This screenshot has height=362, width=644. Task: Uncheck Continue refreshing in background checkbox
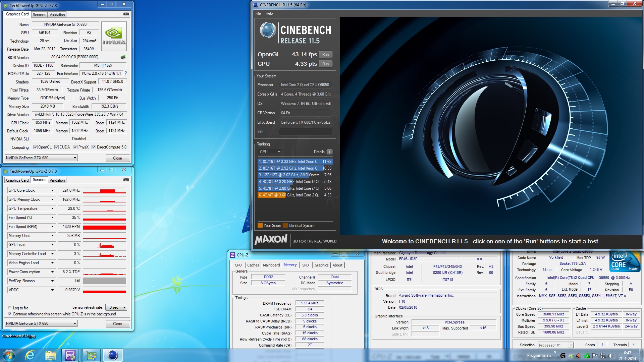pos(10,314)
